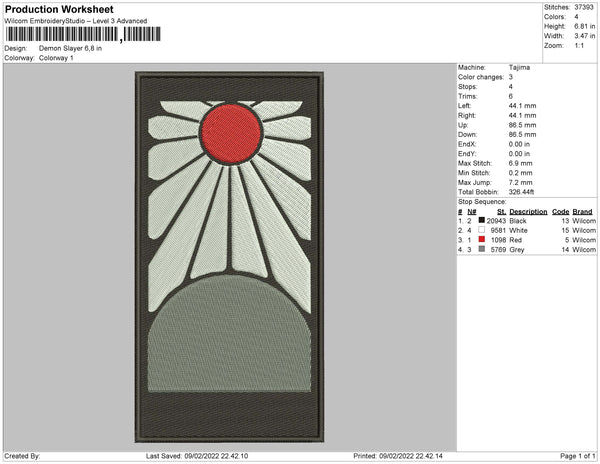600x464 pixels.
Task: Click the 'Down:' measurement label
Action: [467, 135]
